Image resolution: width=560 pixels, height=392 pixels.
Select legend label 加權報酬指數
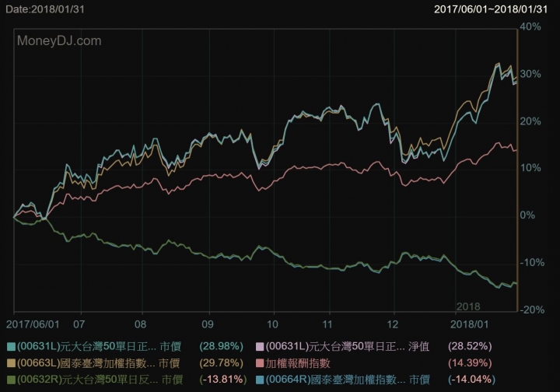[297, 363]
